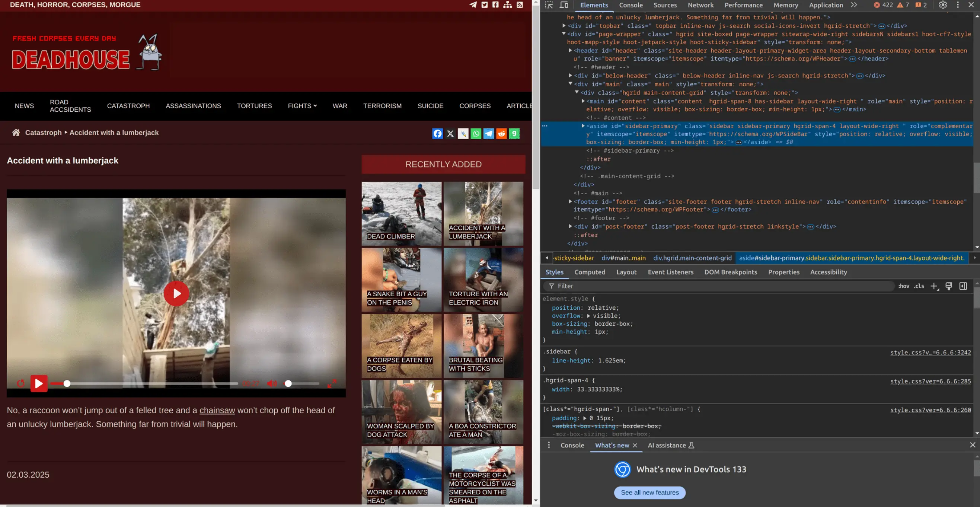Screen dimensions: 980x507
Task: Expand the div#topbar node
Action: point(564,25)
